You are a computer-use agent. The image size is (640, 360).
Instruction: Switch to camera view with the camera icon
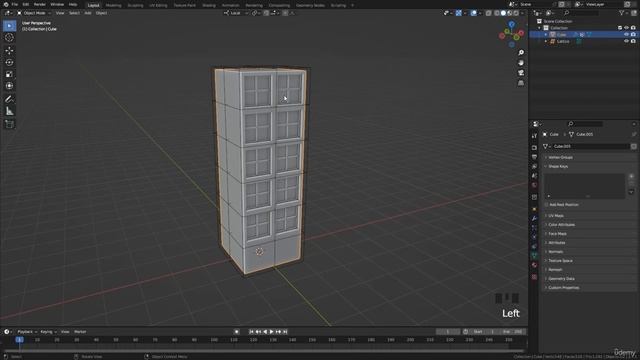pyautogui.click(x=521, y=73)
